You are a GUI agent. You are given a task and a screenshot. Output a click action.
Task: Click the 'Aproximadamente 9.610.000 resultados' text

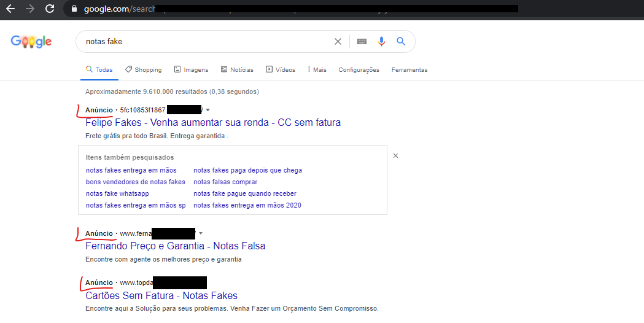coord(172,91)
